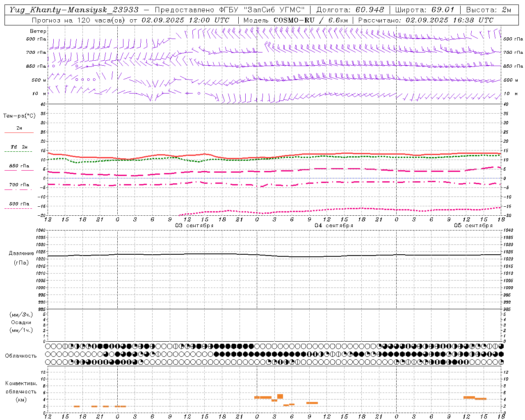Click the Td 2м dew point legend entry

tap(19, 147)
